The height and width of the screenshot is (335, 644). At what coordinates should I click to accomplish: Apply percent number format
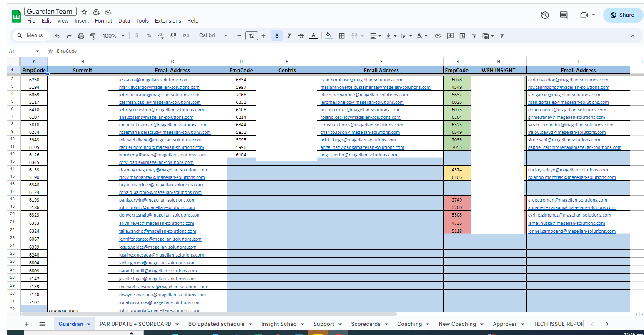pyautogui.click(x=149, y=36)
